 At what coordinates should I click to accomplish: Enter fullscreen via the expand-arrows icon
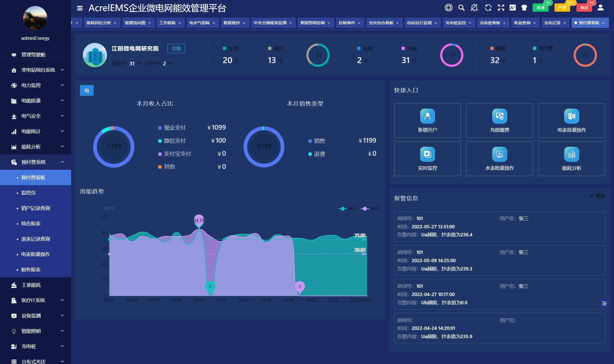tap(501, 8)
